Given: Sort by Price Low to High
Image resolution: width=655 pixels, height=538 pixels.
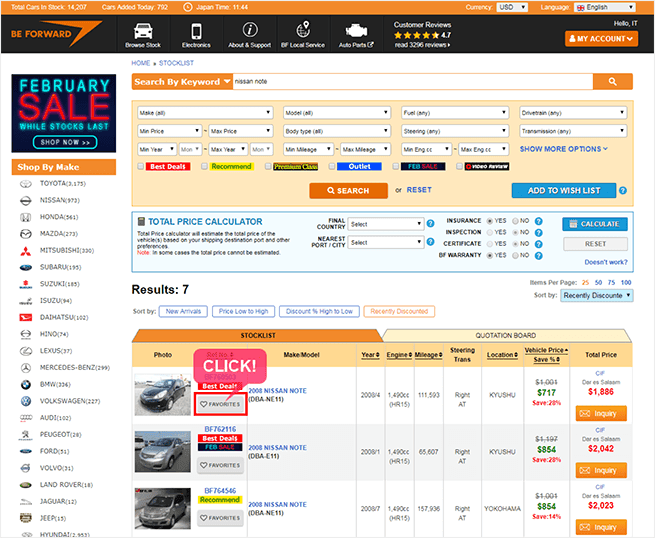Looking at the screenshot, I should [x=244, y=312].
